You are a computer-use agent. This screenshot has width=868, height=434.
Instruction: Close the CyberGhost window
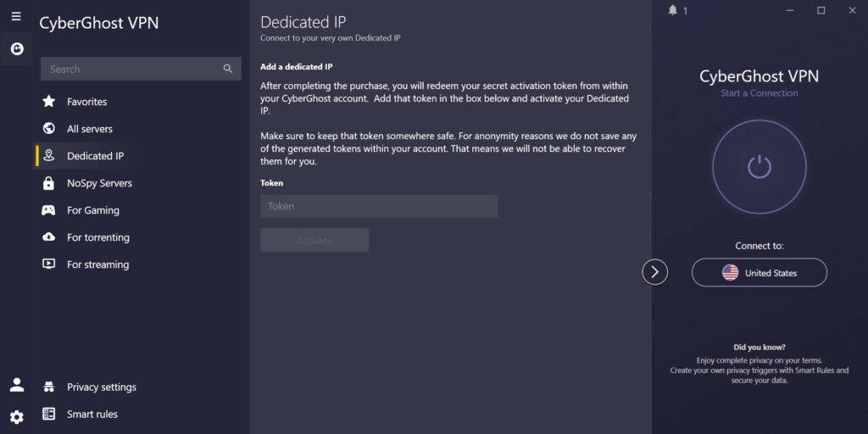[852, 10]
